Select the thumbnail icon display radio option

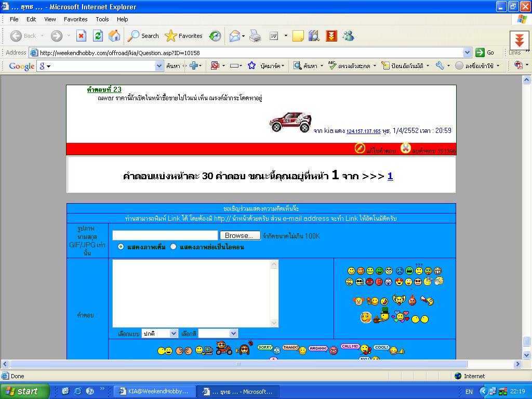pos(174,247)
